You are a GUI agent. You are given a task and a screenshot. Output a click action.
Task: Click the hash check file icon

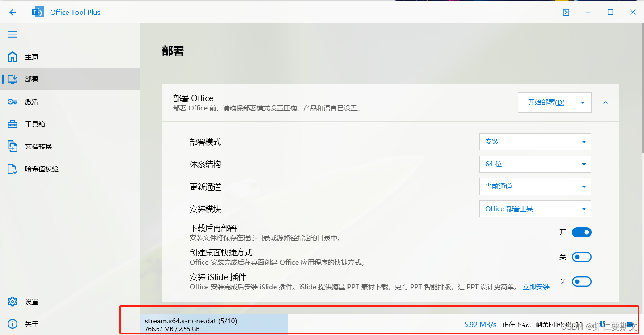click(x=13, y=169)
